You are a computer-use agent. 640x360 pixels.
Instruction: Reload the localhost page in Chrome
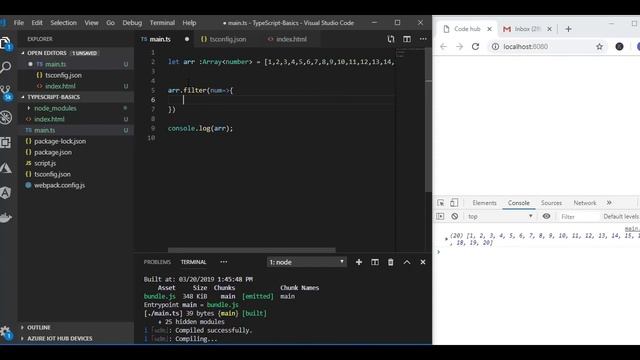point(476,47)
